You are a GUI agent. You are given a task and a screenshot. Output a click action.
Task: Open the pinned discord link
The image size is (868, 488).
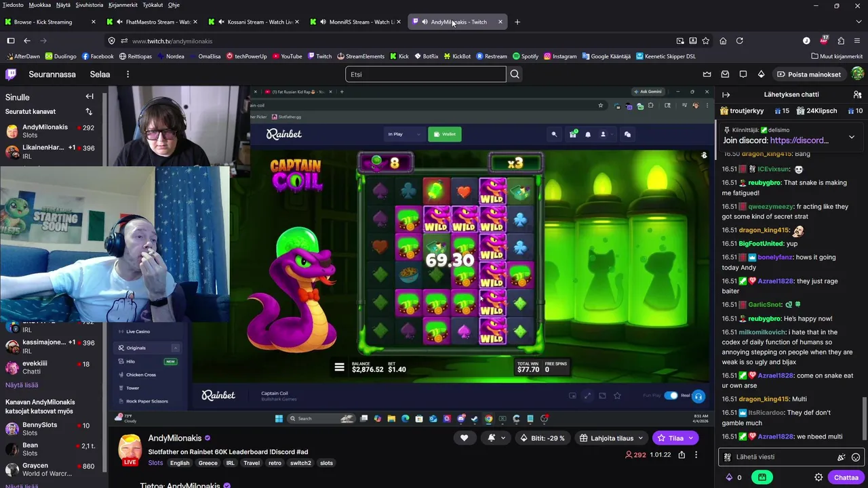(x=799, y=140)
